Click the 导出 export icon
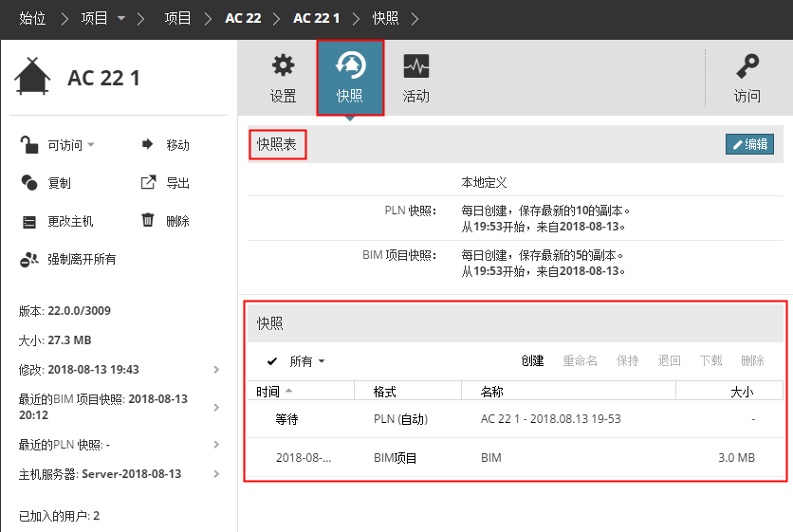Image resolution: width=793 pixels, height=532 pixels. pyautogui.click(x=148, y=182)
